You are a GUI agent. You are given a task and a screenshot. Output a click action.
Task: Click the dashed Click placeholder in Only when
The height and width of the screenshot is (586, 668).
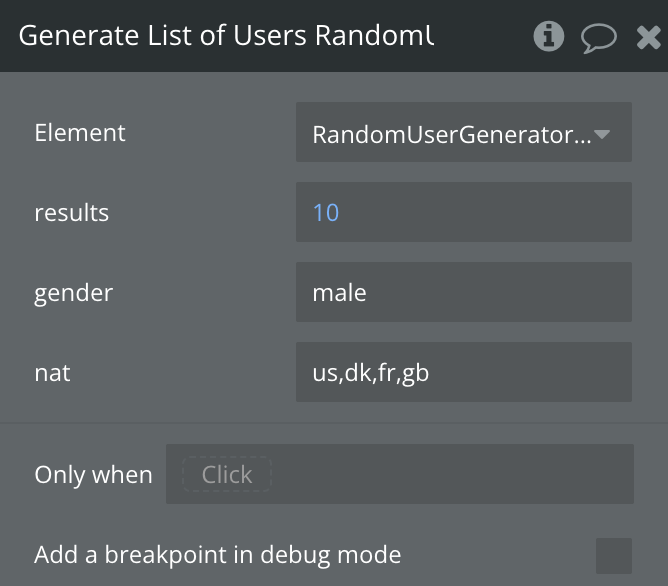click(x=227, y=474)
